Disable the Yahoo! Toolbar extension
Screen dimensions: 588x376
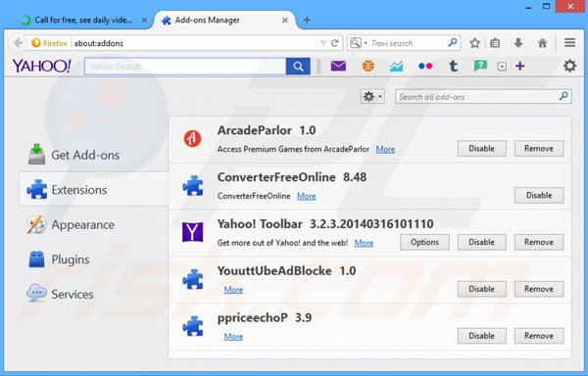pos(481,242)
